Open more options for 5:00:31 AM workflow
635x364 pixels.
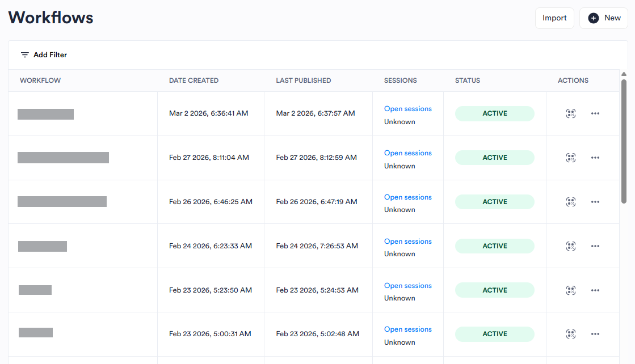pos(595,334)
